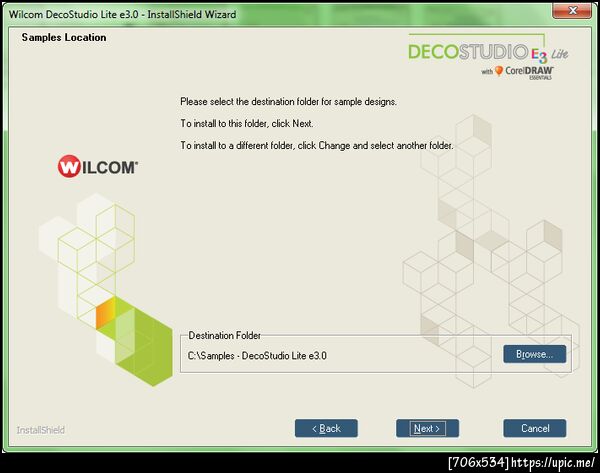Screen dimensions: 600x473
Task: Click the window title 'Wilcom DecoStudio Lite e3.0 - InstallShield Wizard'
Action: [122, 15]
